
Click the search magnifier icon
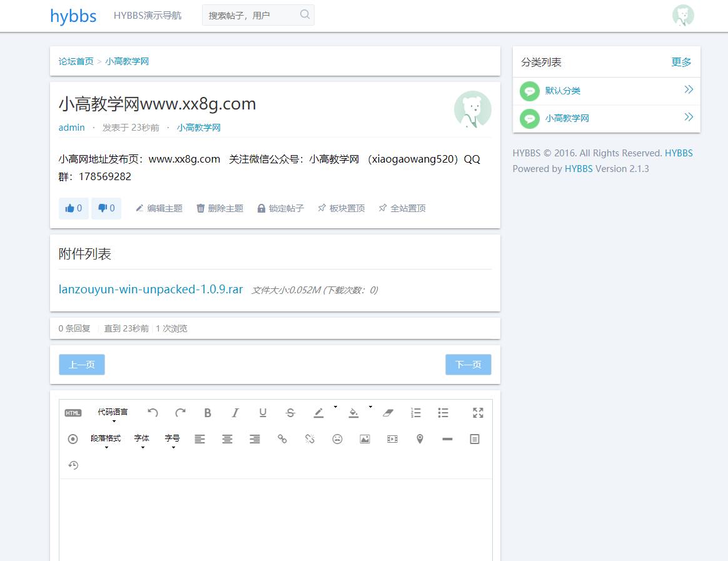(x=305, y=14)
